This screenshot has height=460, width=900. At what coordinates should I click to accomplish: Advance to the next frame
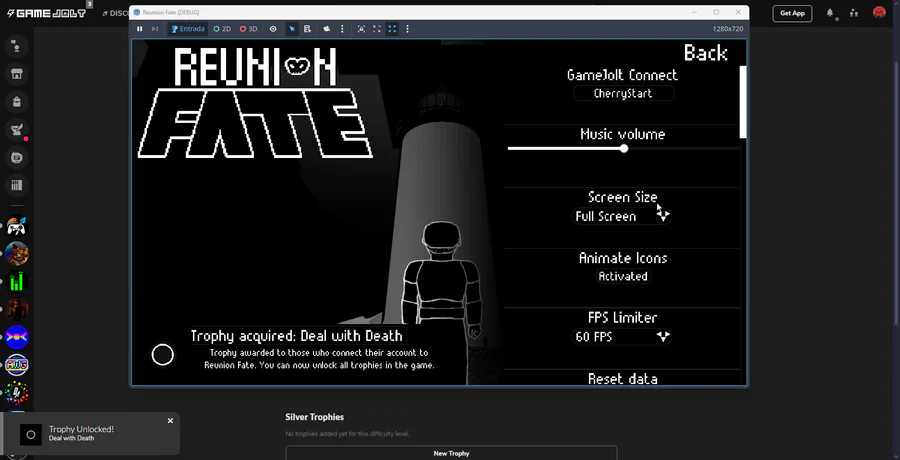tap(154, 29)
